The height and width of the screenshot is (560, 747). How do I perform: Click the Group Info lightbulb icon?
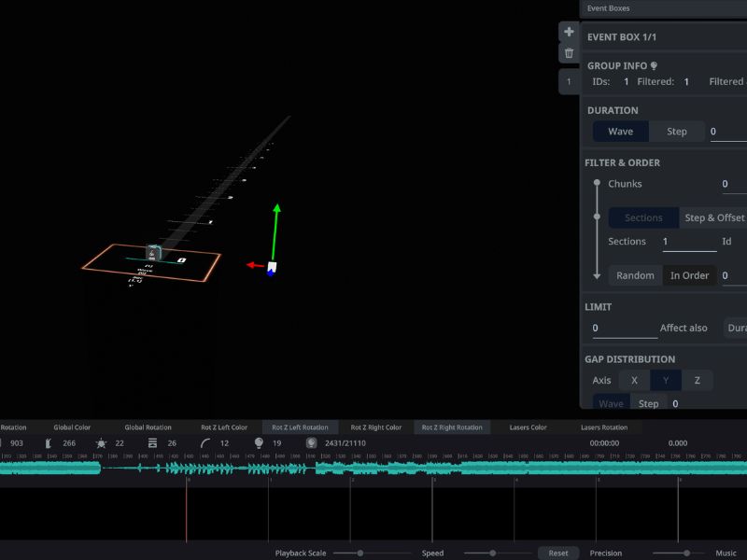(x=654, y=65)
